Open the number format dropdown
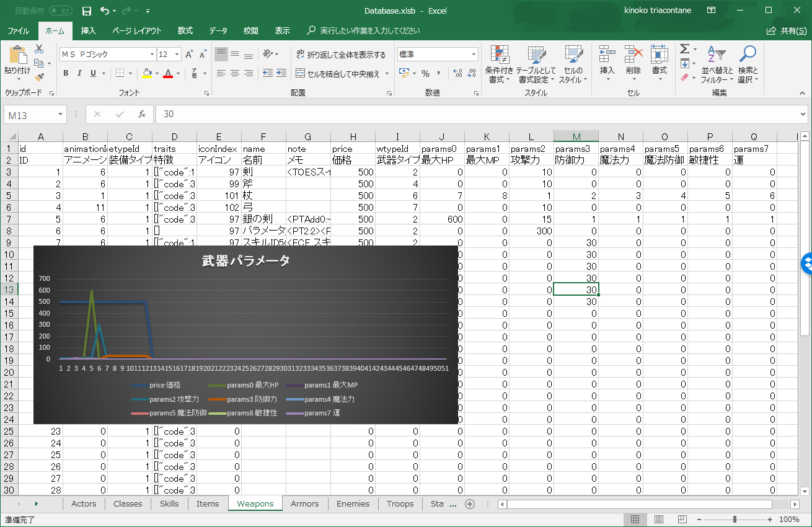The height and width of the screenshot is (527, 812). [474, 55]
